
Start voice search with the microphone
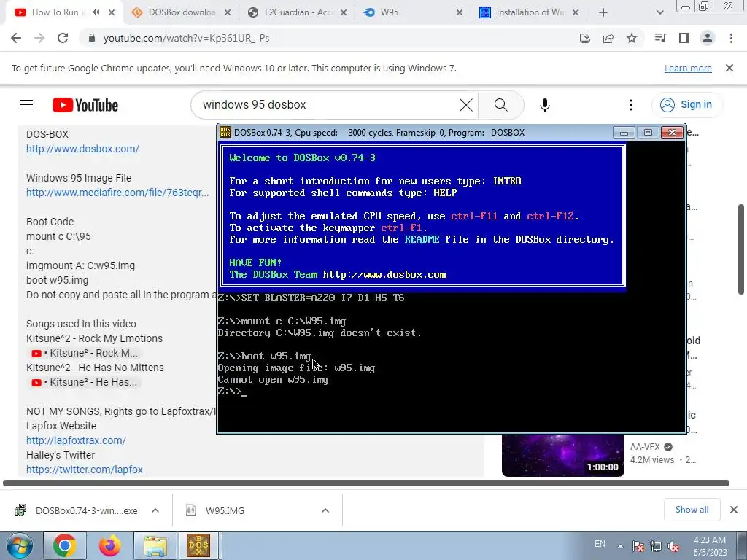[x=545, y=105]
